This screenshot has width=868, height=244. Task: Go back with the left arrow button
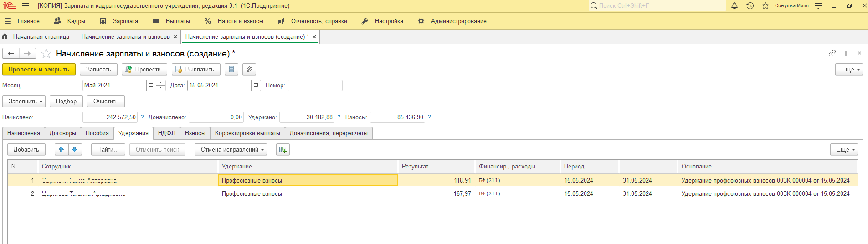pos(11,54)
